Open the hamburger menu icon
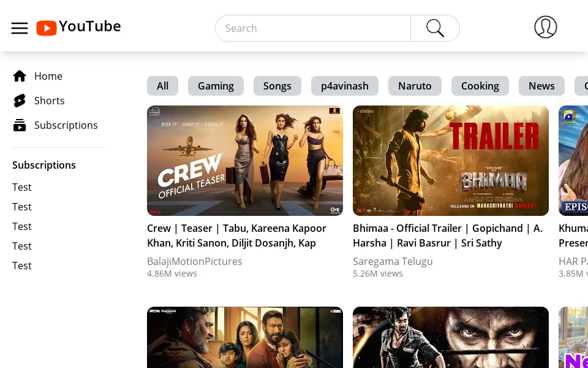Image resolution: width=588 pixels, height=368 pixels. point(20,28)
